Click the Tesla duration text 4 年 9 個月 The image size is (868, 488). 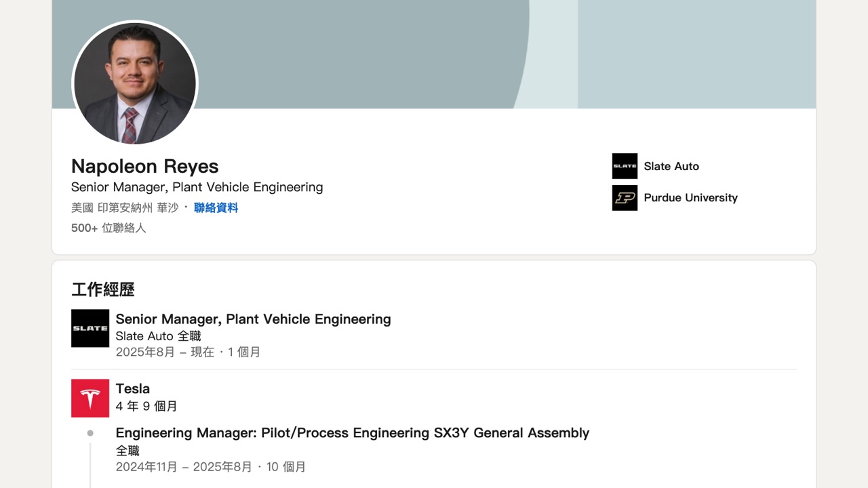click(146, 406)
